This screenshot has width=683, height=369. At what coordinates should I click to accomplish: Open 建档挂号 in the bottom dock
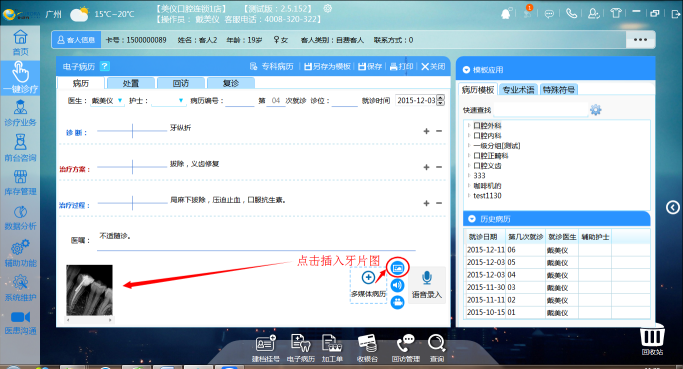(265, 348)
